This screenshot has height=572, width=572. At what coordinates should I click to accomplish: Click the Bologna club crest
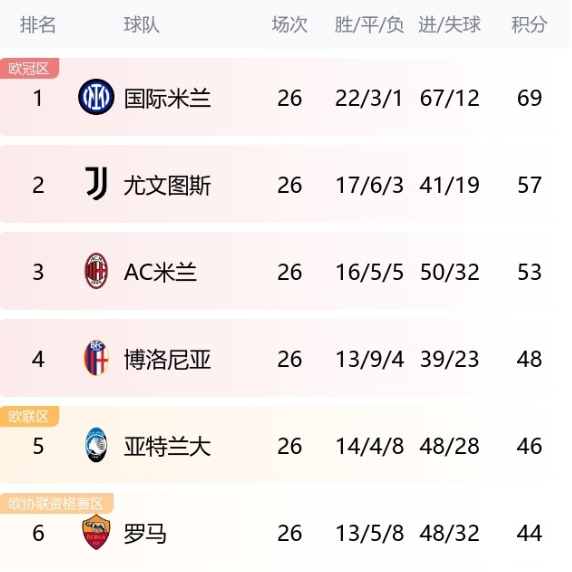coord(96,358)
